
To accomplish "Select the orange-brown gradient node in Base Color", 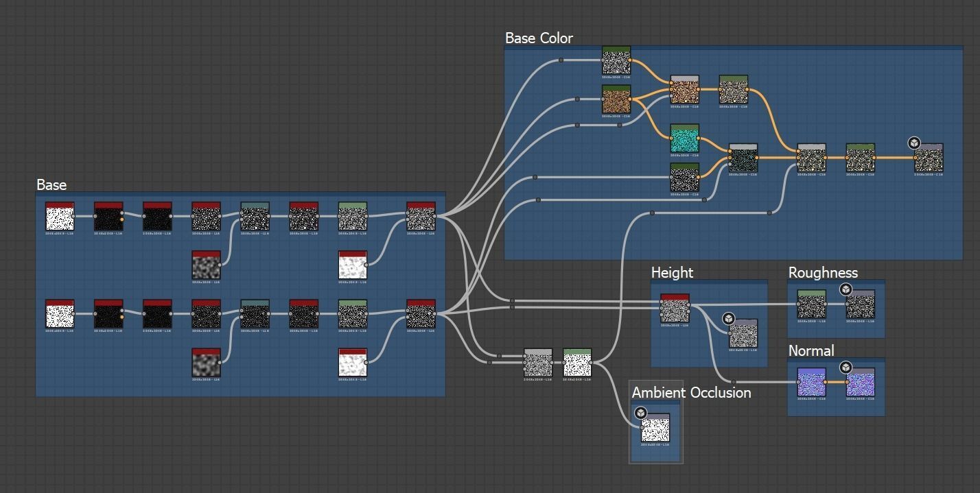I will pos(616,99).
